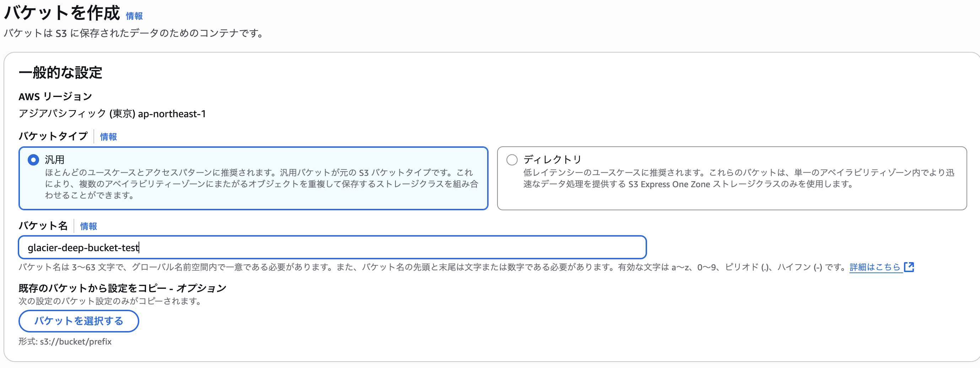This screenshot has width=980, height=368.
Task: Click the バケット名 field label
Action: pyautogui.click(x=43, y=226)
